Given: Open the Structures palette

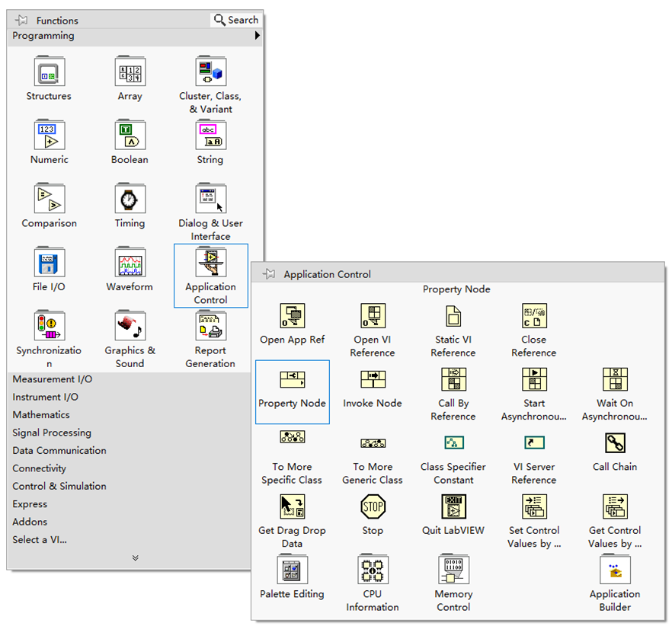Looking at the screenshot, I should click(49, 72).
